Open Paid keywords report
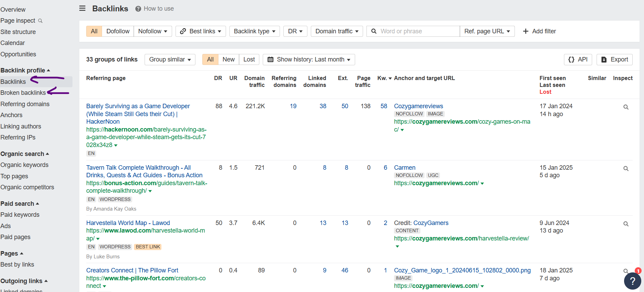Screen dimensions: 644x292 [x=20, y=215]
